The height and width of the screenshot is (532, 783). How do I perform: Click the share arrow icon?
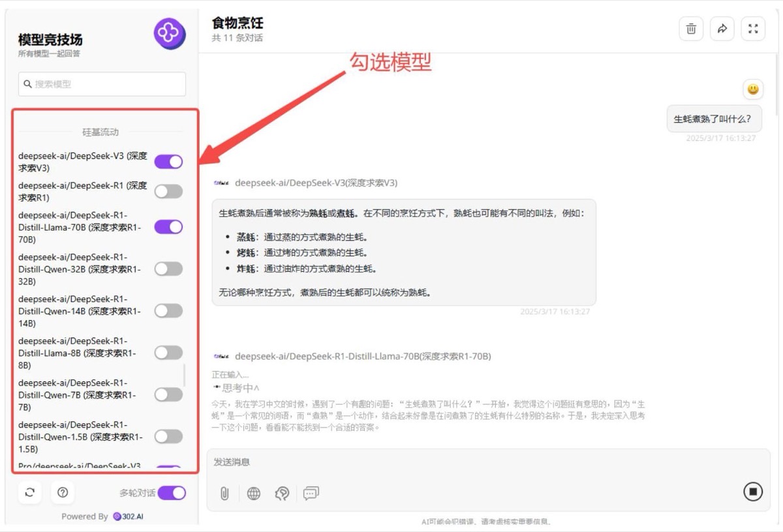pos(722,29)
